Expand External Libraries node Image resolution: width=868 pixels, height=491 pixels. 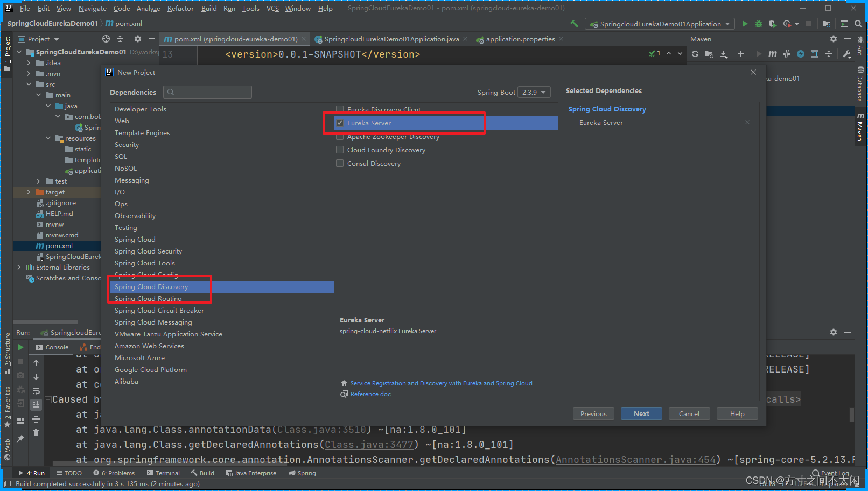[19, 268]
